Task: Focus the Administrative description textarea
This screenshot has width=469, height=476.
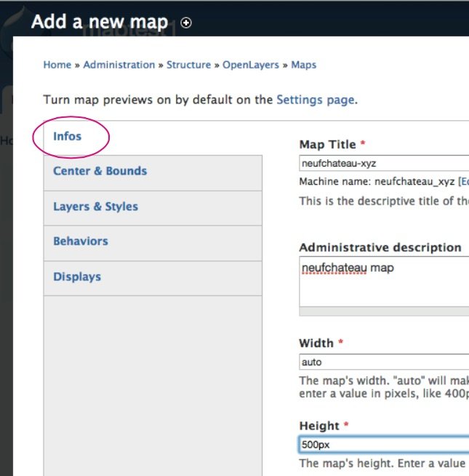Action: (x=383, y=280)
